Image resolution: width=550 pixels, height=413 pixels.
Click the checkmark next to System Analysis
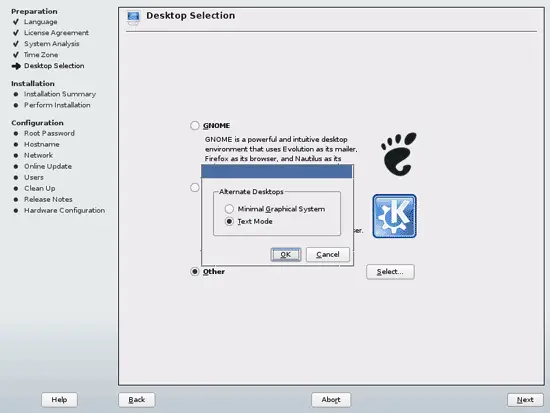pyautogui.click(x=16, y=44)
